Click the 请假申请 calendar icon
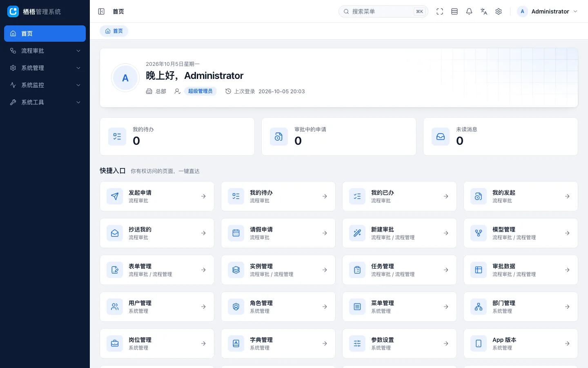The height and width of the screenshot is (368, 588). pyautogui.click(x=236, y=233)
